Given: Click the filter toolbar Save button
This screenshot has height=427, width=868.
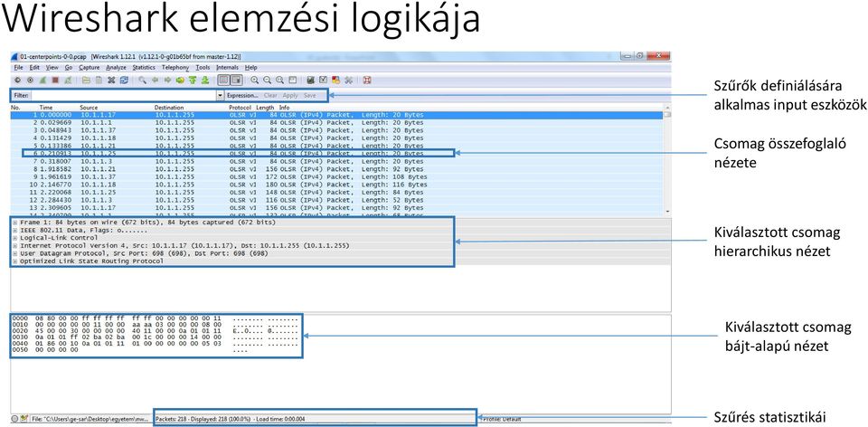Looking at the screenshot, I should 310,95.
